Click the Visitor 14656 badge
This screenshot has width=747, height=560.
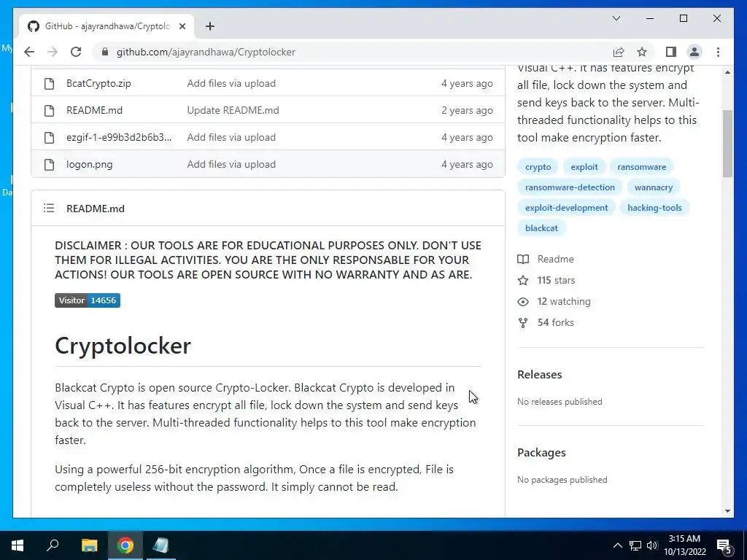coord(88,300)
